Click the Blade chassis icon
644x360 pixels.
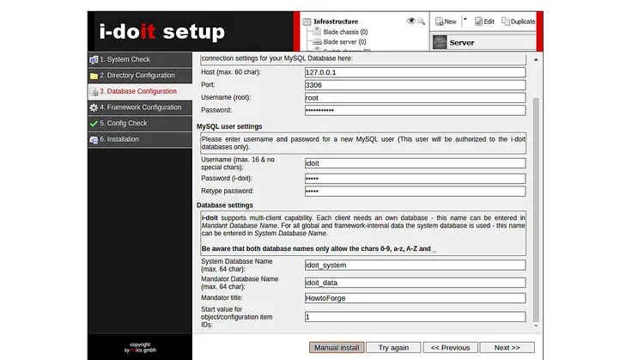click(x=317, y=32)
